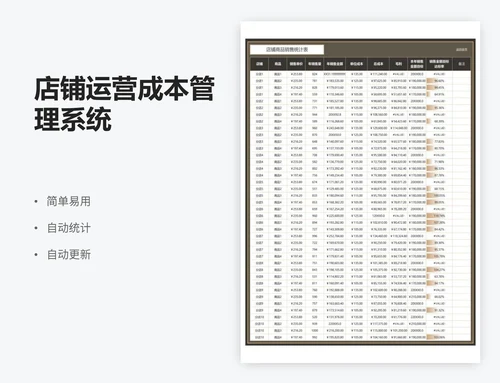This screenshot has height=383, width=500.
Task: Select the 自动统计 bullet text
Action: pyautogui.click(x=69, y=228)
